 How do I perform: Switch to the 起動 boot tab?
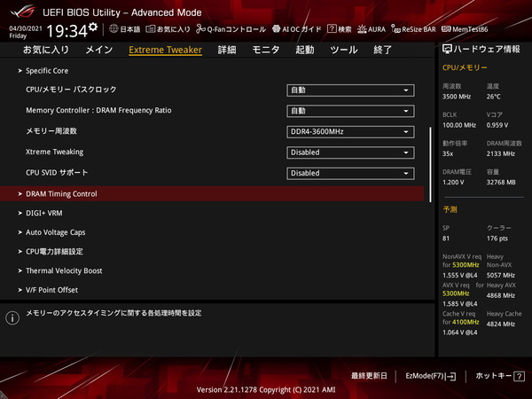[x=305, y=51]
